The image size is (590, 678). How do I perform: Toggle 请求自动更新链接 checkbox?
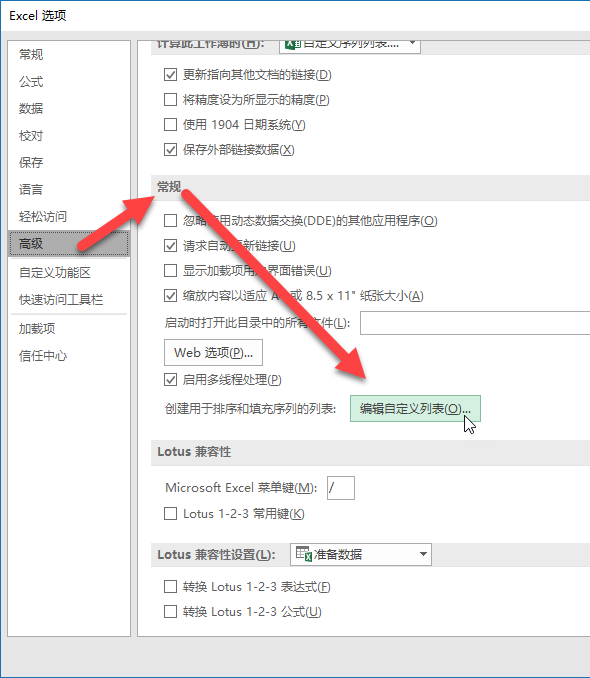pos(170,246)
